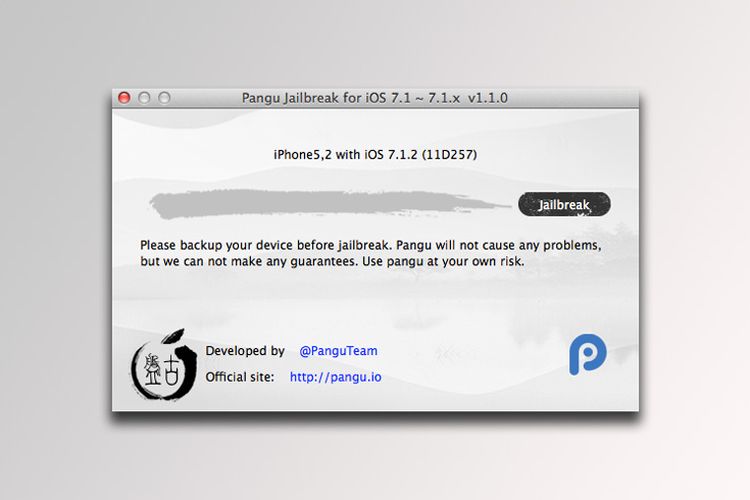The width and height of the screenshot is (750, 500).
Task: Click the 'Developed by' label
Action: pyautogui.click(x=245, y=351)
